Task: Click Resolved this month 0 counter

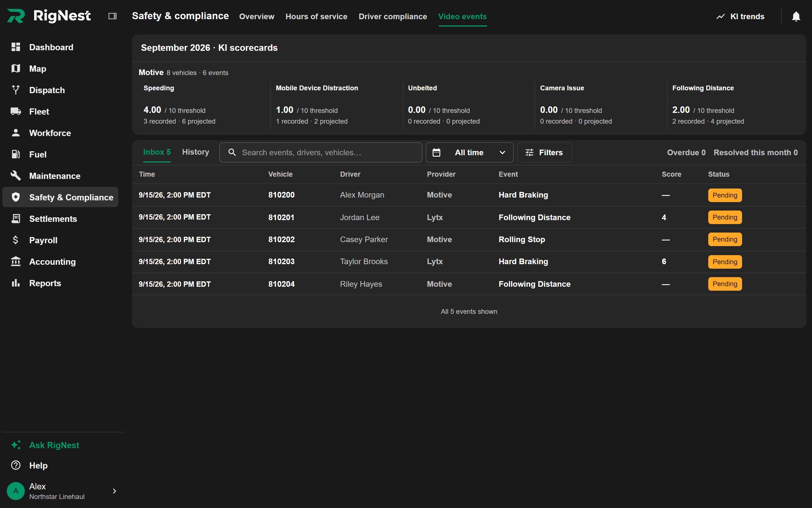Action: (x=755, y=152)
